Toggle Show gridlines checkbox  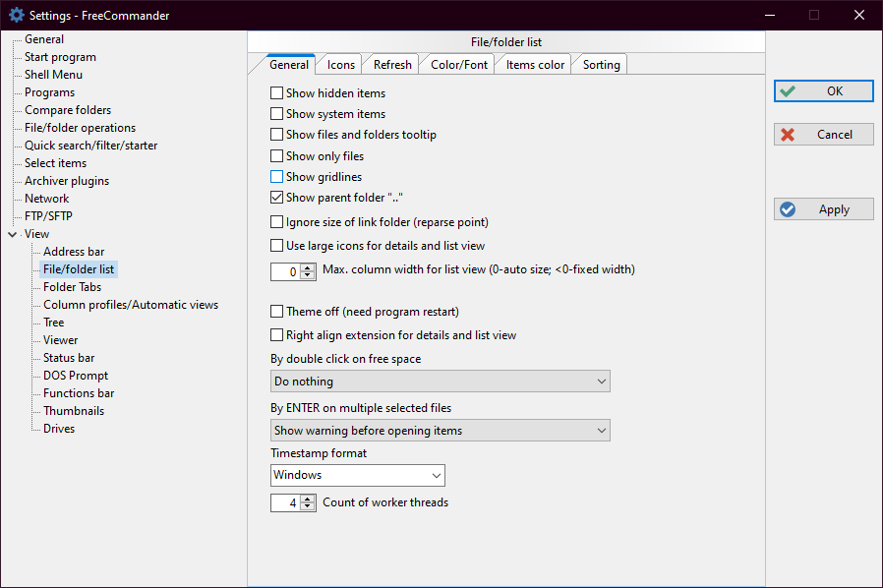click(x=276, y=177)
